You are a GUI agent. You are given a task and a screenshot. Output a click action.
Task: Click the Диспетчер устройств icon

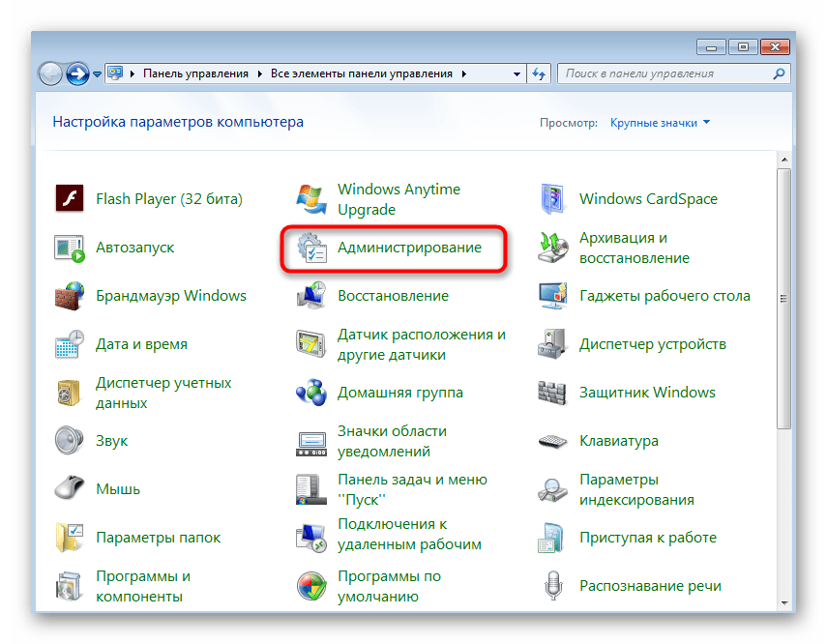tap(553, 344)
